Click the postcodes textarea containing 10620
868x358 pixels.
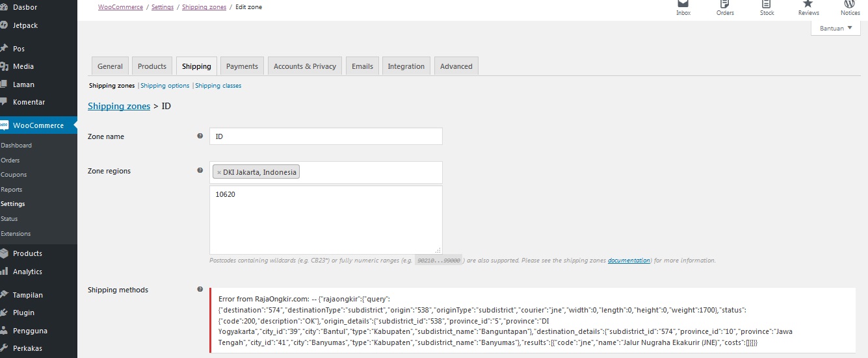point(326,220)
